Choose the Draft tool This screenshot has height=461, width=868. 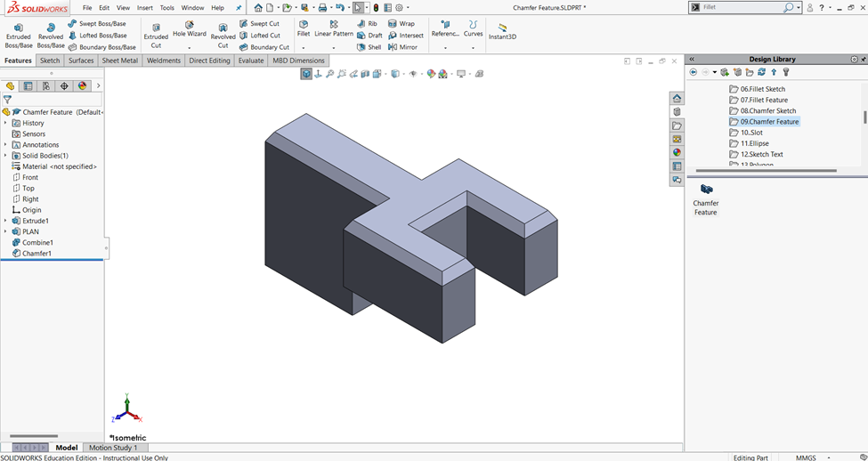pyautogui.click(x=369, y=36)
